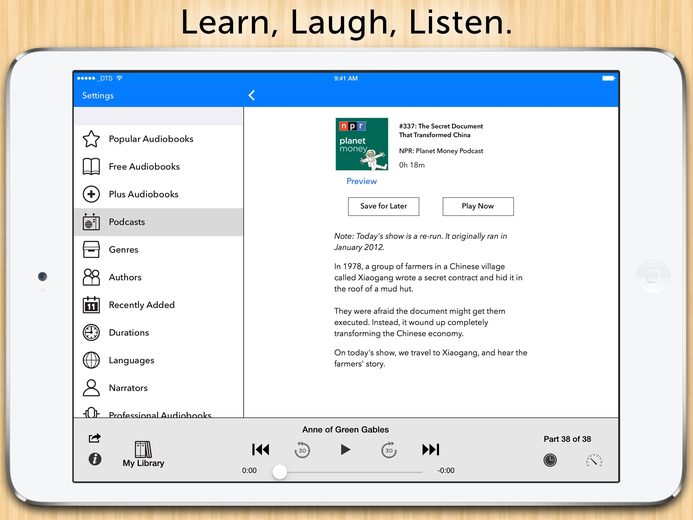693x520 pixels.
Task: Open Narrators list
Action: 158,388
